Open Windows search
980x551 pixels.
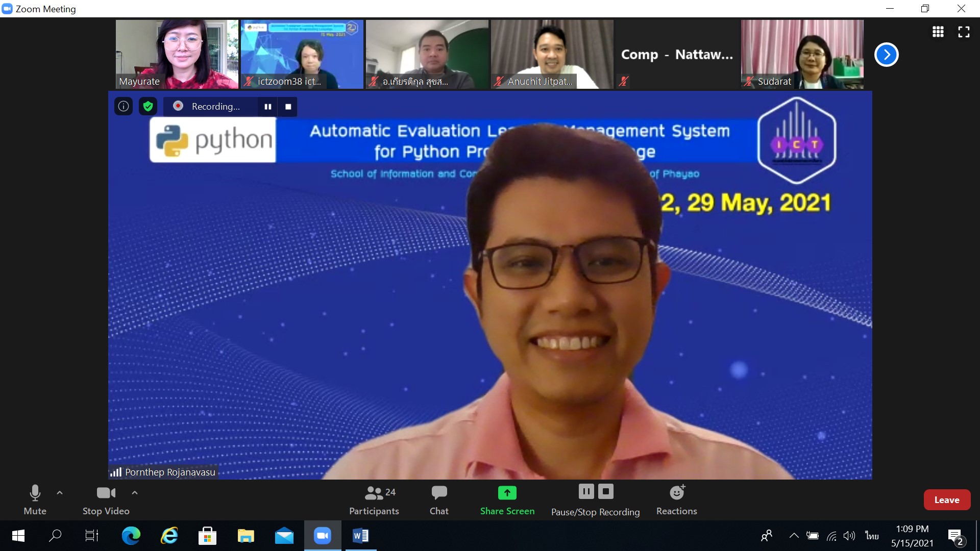[x=55, y=536]
